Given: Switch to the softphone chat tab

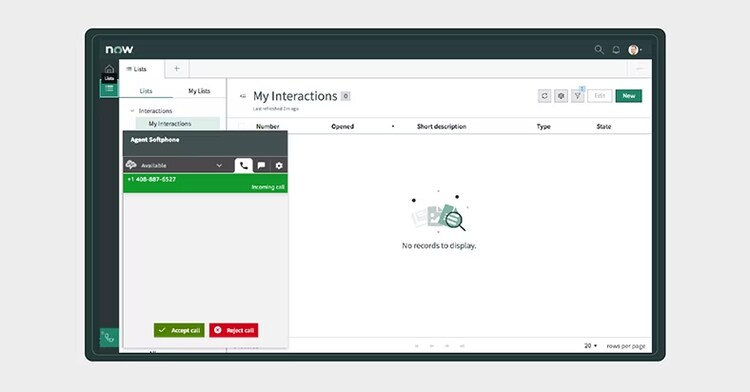Looking at the screenshot, I should pyautogui.click(x=261, y=165).
